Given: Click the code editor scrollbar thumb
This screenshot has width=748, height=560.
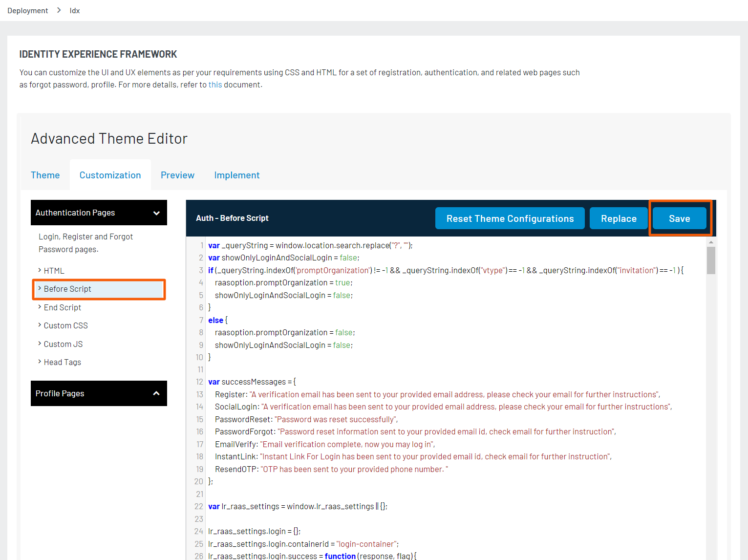Looking at the screenshot, I should click(711, 260).
